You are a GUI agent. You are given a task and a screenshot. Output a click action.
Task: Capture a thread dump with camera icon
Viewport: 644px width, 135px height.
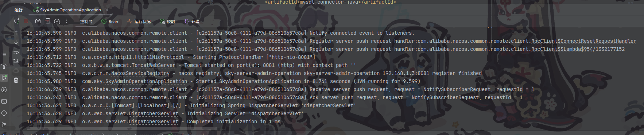tap(38, 21)
